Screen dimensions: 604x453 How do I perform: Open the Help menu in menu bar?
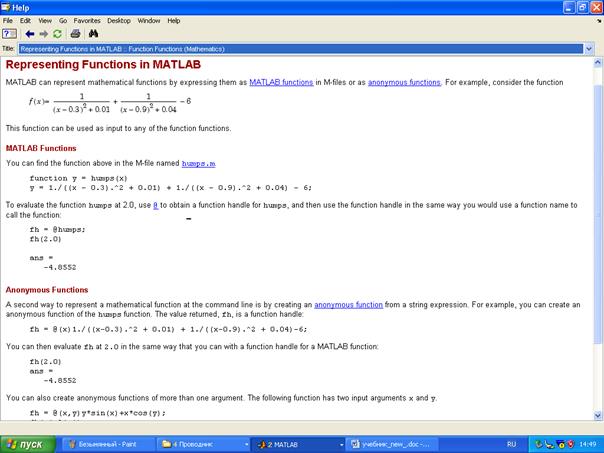tap(174, 21)
